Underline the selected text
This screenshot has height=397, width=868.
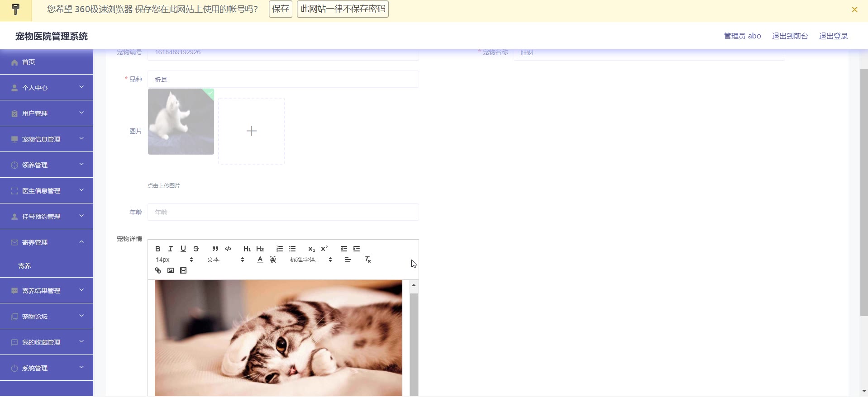[183, 249]
